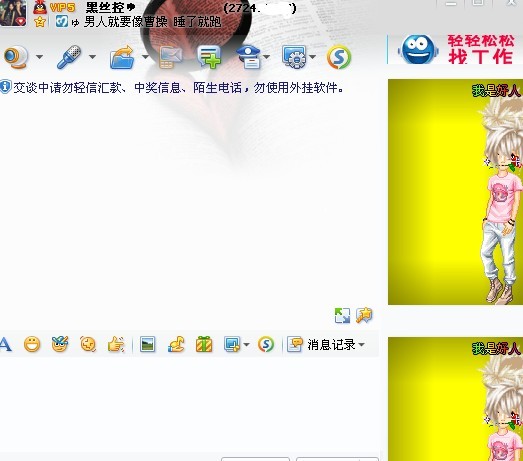523x461 pixels.
Task: Start a voice call with microphone icon
Action: pyautogui.click(x=69, y=57)
